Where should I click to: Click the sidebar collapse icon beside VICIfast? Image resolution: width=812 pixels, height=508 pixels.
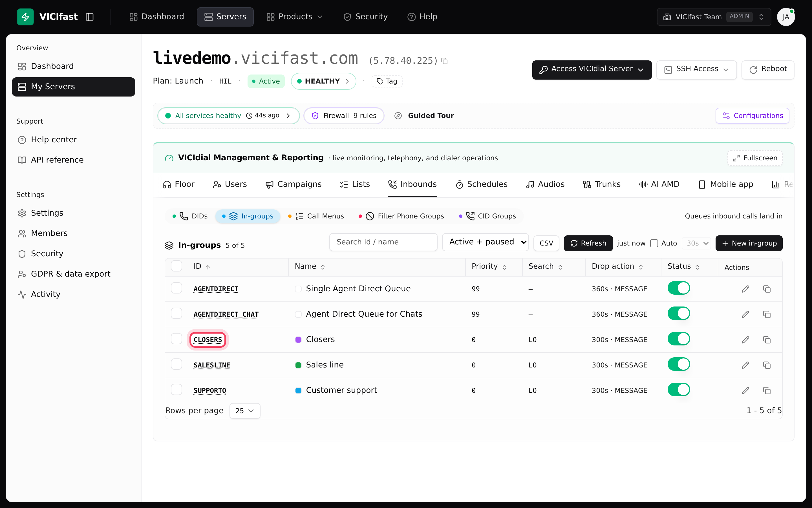[x=90, y=17]
